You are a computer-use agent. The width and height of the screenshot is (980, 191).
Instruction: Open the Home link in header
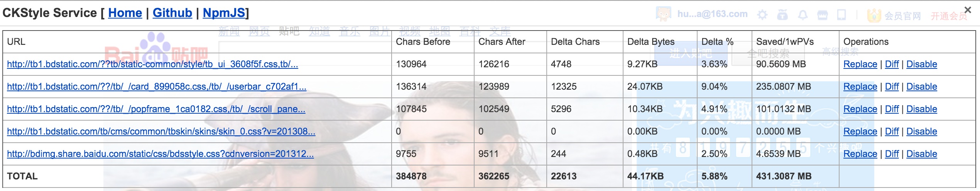125,13
